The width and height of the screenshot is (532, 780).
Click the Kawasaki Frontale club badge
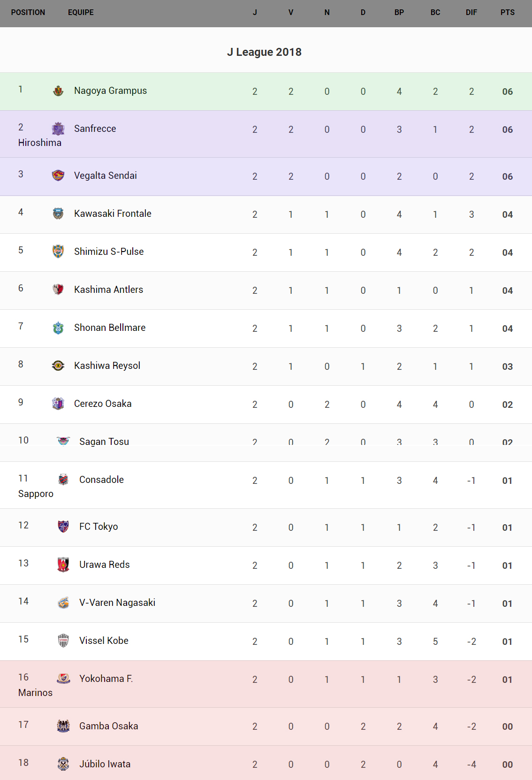coord(58,214)
